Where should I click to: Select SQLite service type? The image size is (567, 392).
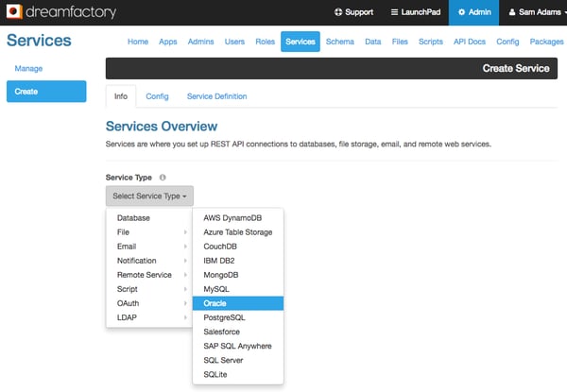point(238,375)
